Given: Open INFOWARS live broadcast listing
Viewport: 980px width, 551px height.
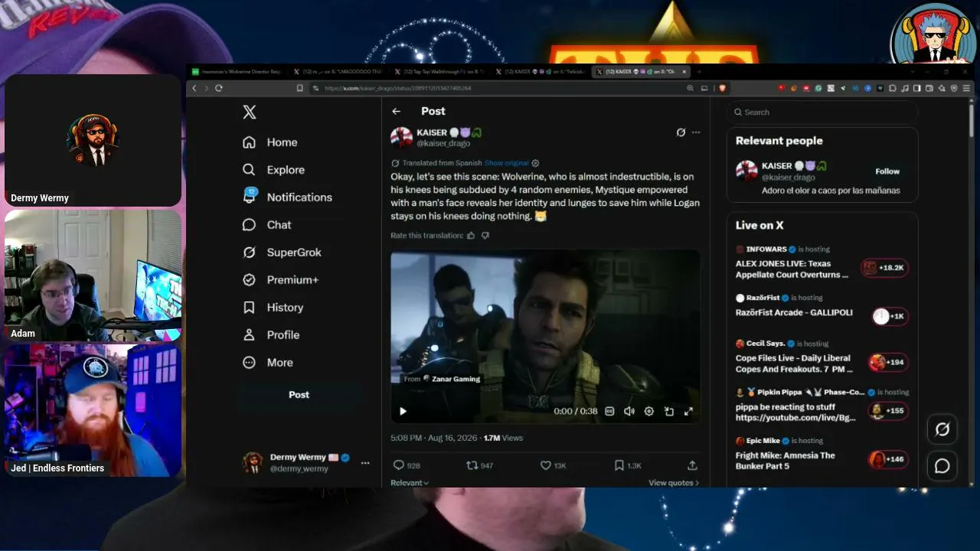Looking at the screenshot, I should tap(822, 262).
